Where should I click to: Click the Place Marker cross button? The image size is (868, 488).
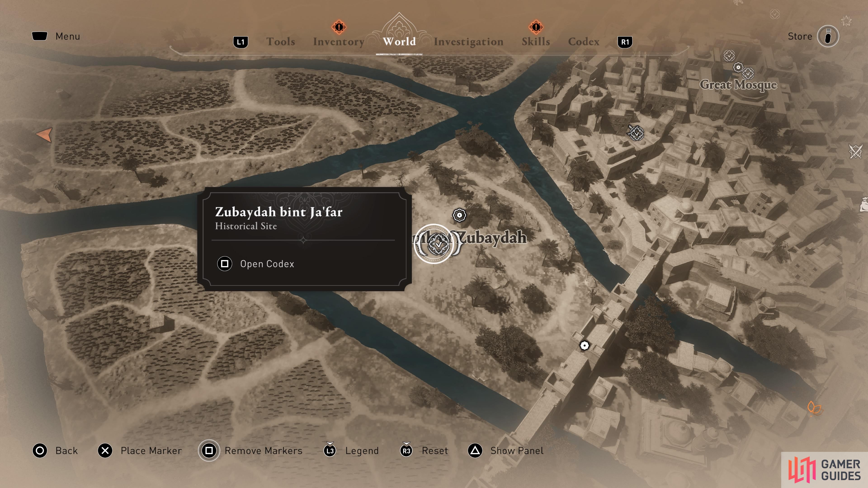pos(139,451)
